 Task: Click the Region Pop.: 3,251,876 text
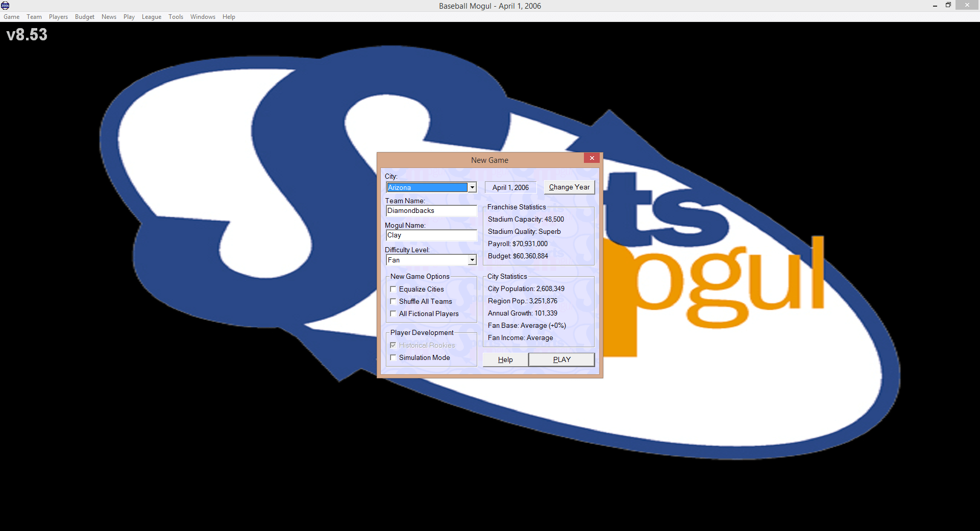click(522, 301)
